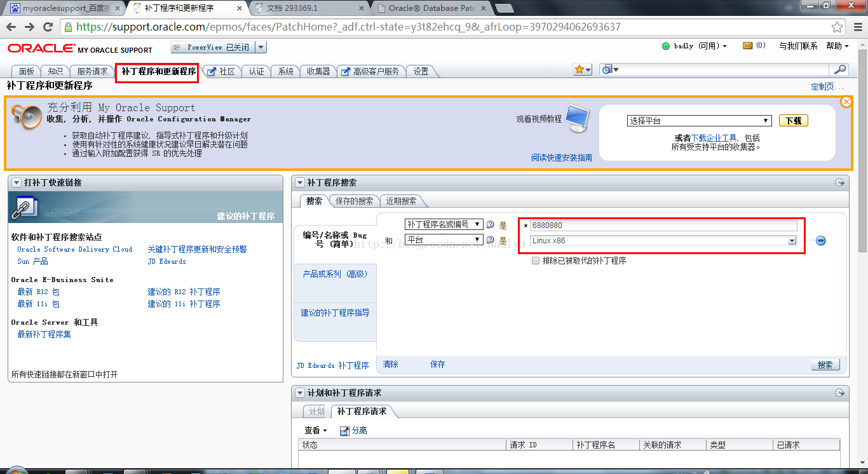
Task: Open the 查看 menu dropdown
Action: 316,430
